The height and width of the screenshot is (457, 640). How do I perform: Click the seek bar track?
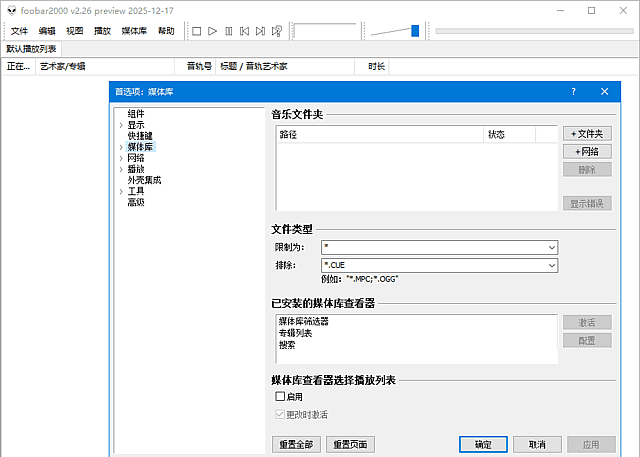click(x=534, y=31)
